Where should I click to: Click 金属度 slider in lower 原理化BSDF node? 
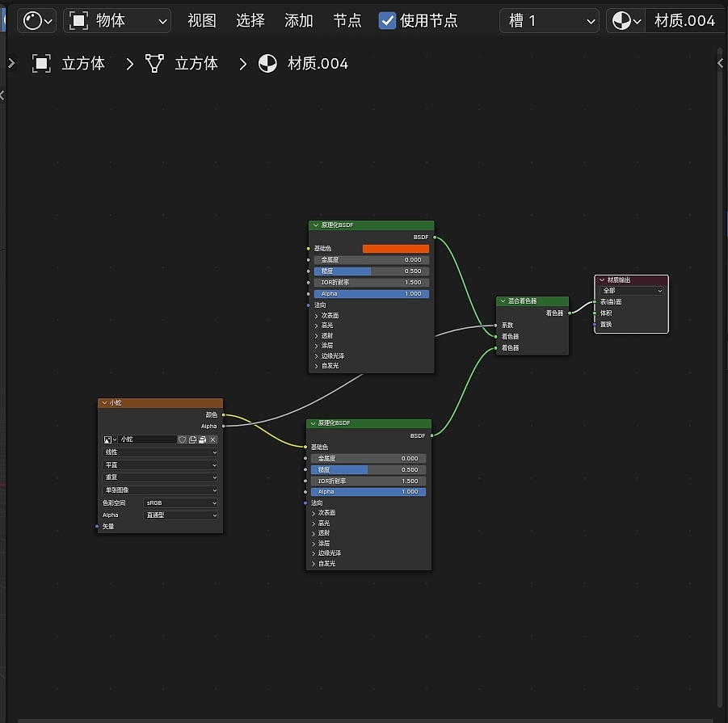pyautogui.click(x=368, y=459)
